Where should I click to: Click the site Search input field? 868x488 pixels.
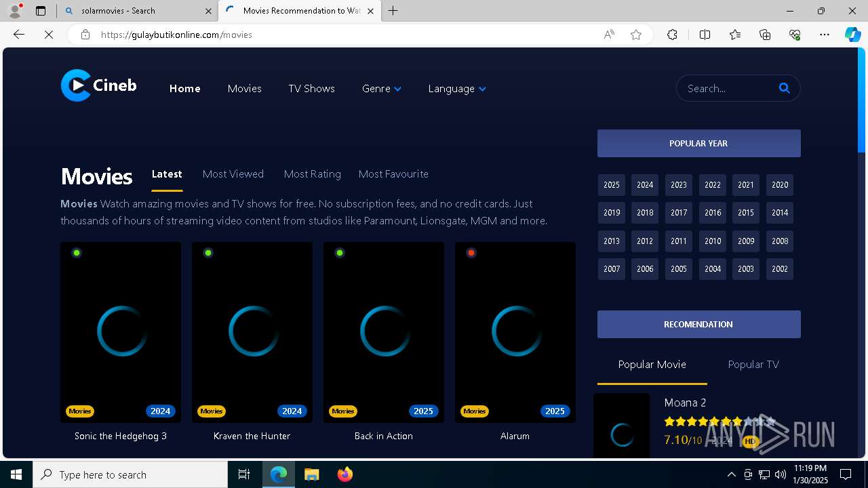[x=729, y=88]
